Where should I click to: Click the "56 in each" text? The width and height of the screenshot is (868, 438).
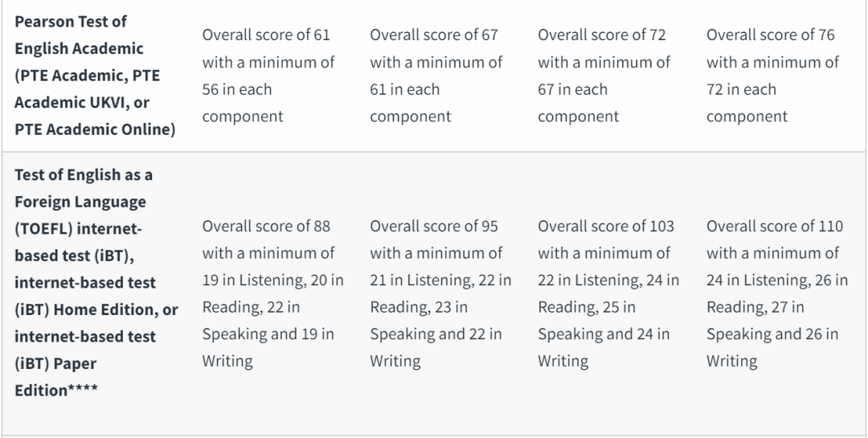click(x=237, y=89)
